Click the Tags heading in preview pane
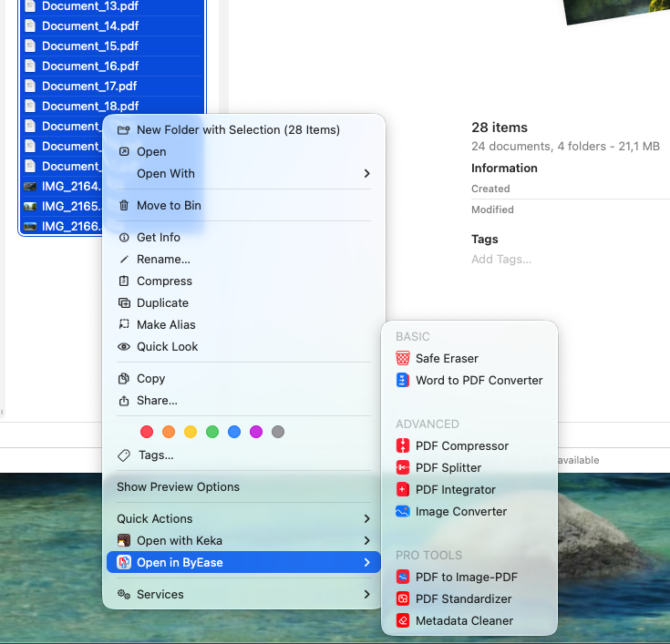 485,240
